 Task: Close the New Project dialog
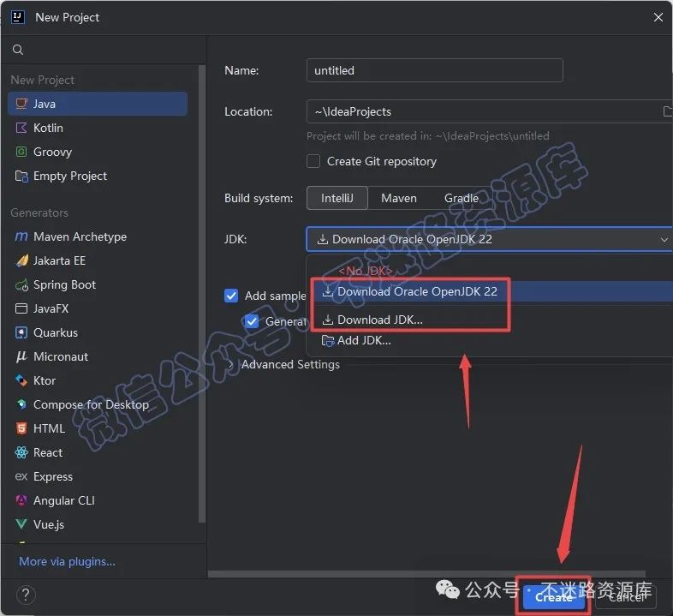pyautogui.click(x=658, y=17)
